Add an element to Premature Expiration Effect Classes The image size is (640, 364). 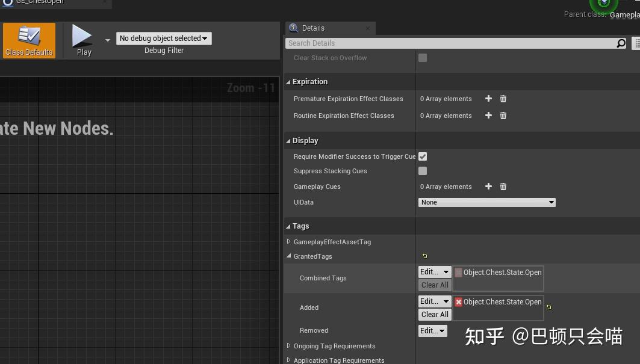(488, 99)
